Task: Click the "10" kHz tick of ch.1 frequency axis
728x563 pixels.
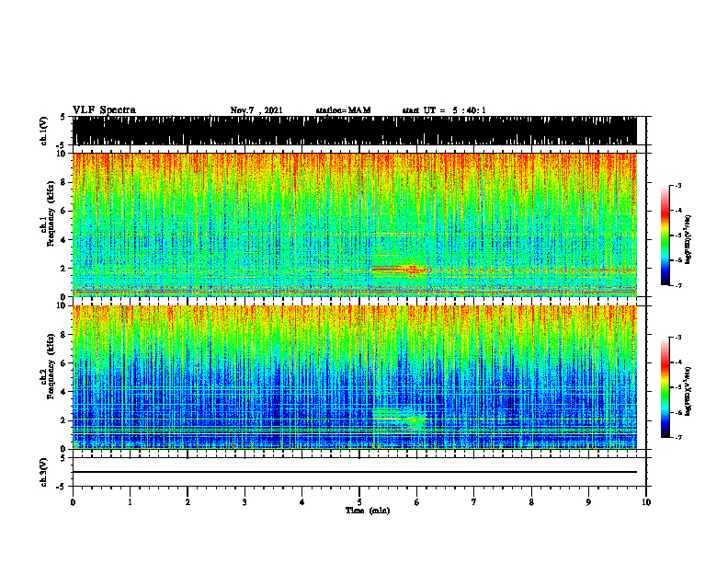Action: (x=62, y=154)
